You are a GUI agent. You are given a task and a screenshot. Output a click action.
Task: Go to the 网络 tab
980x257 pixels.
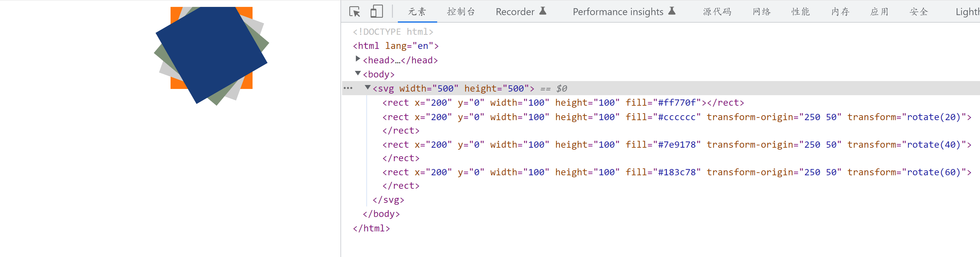point(762,12)
